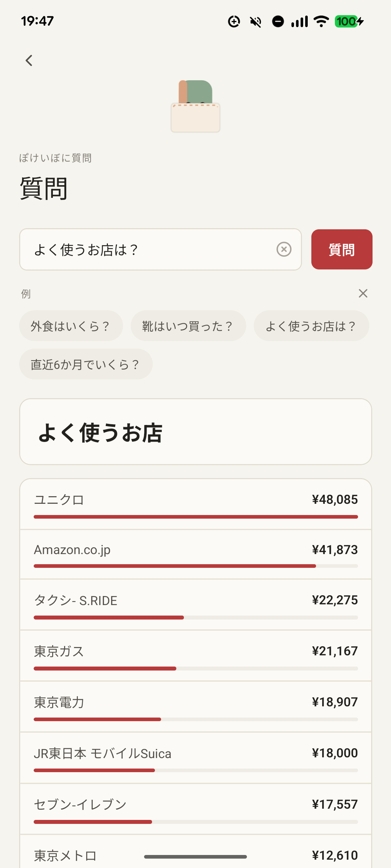Tap the do-not-disturb status icon
Viewport: 391px width, 868px height.
tap(278, 22)
